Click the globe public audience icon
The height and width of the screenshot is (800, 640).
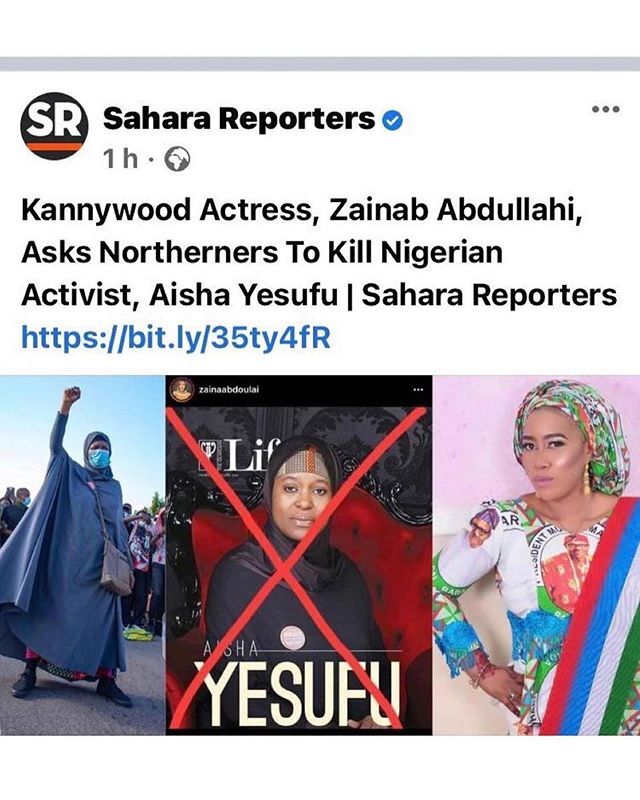(x=177, y=160)
